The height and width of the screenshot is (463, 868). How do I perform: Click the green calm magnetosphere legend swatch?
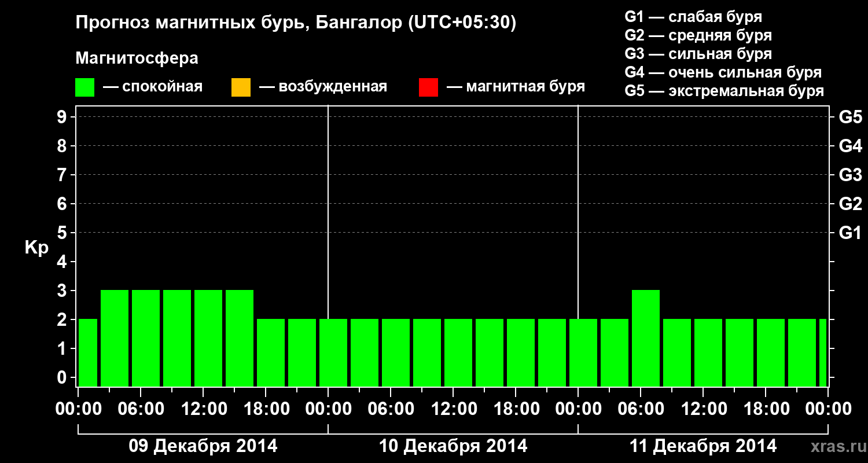coord(85,87)
